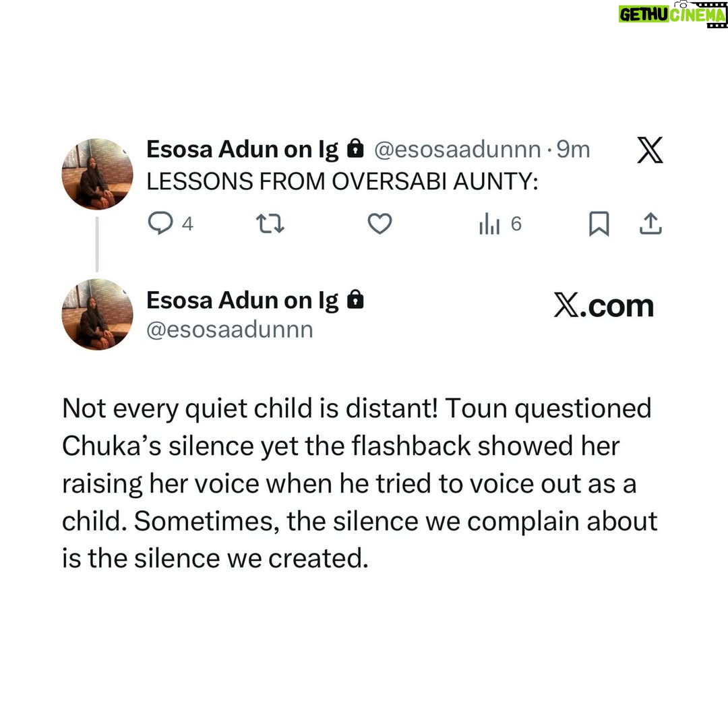Click the lock icon in second tweet name
This screenshot has height=728, width=728.
356,299
